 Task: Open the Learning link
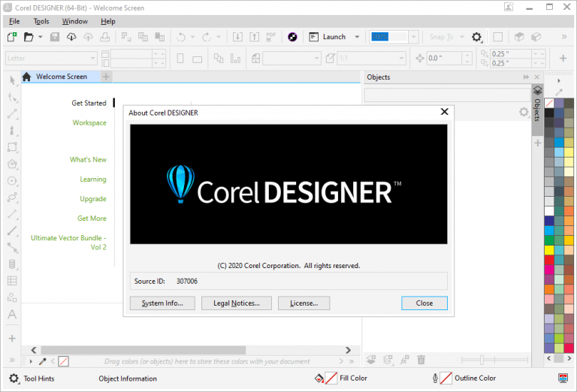click(93, 179)
